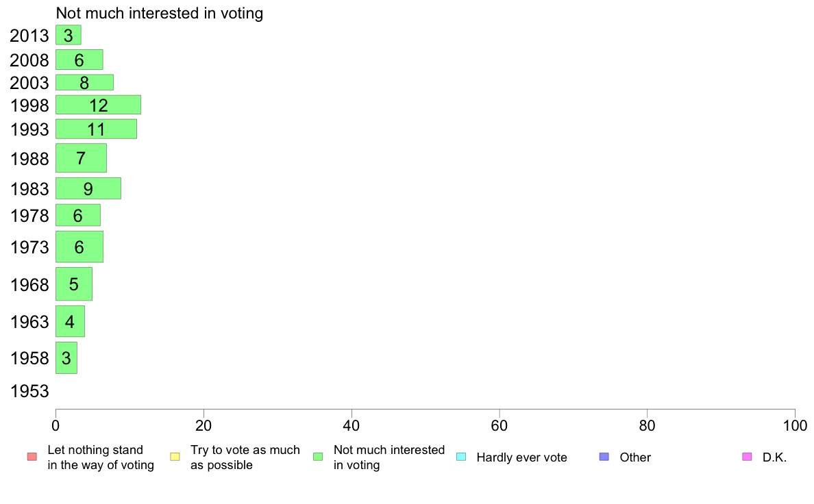The height and width of the screenshot is (504, 814).
Task: Select the 2013 bar showing 3
Action: [x=69, y=35]
